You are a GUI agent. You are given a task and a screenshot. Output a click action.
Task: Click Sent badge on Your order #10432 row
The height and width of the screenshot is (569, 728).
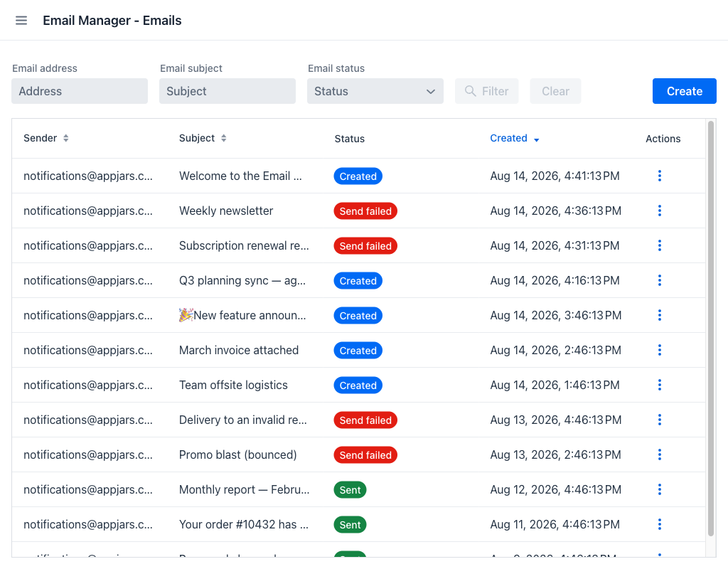click(x=350, y=524)
